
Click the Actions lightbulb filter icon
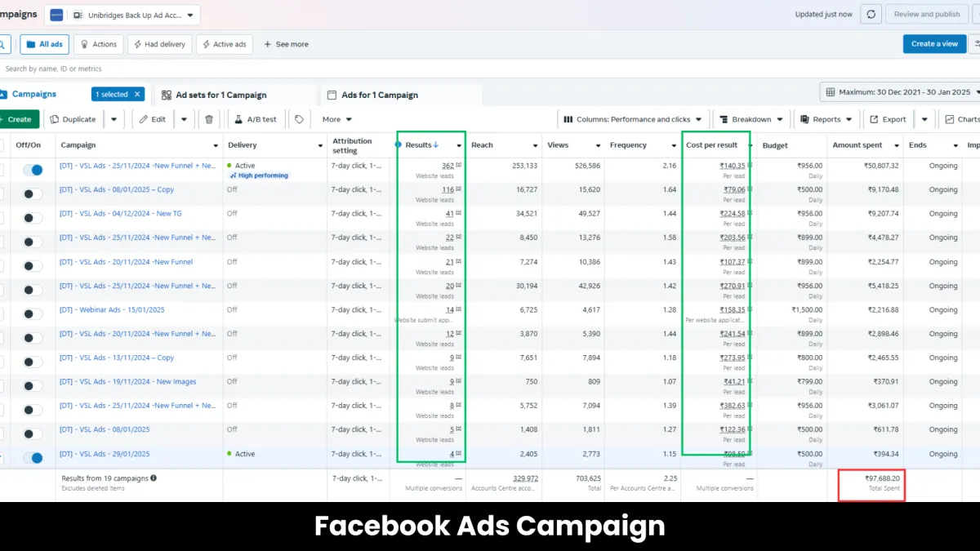(x=84, y=44)
